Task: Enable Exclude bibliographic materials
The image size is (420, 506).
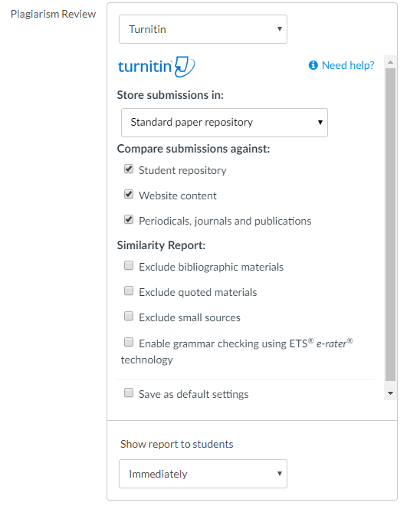Action: click(x=129, y=265)
